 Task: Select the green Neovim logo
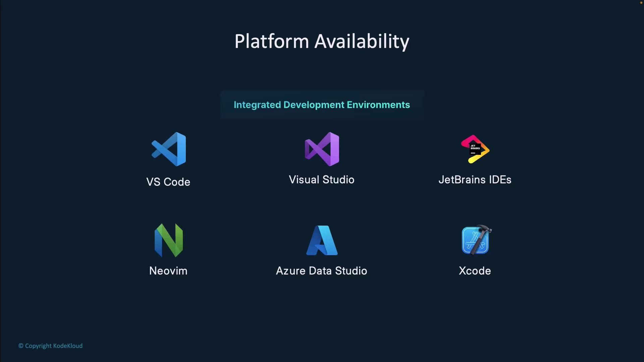pos(169,240)
